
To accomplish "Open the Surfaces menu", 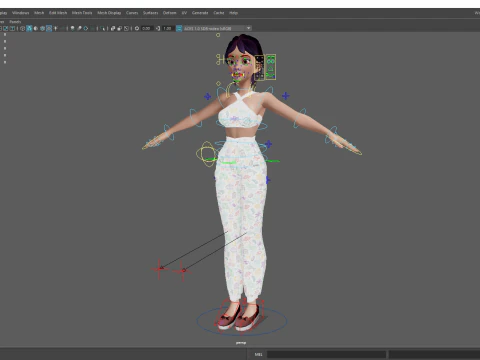I will [150, 13].
